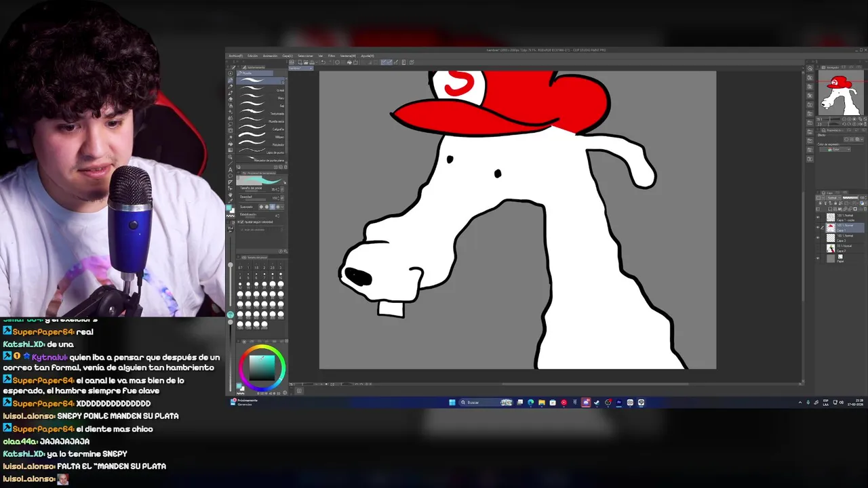Click the volume icon in system tray
The height and width of the screenshot is (488, 868).
pos(842,402)
